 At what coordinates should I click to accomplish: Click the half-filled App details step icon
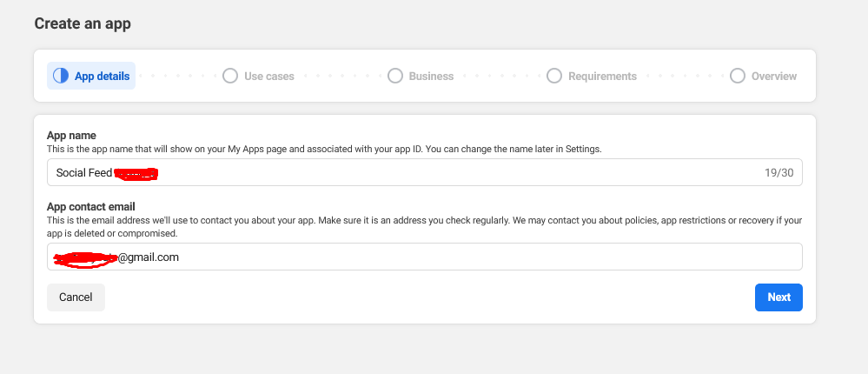61,77
